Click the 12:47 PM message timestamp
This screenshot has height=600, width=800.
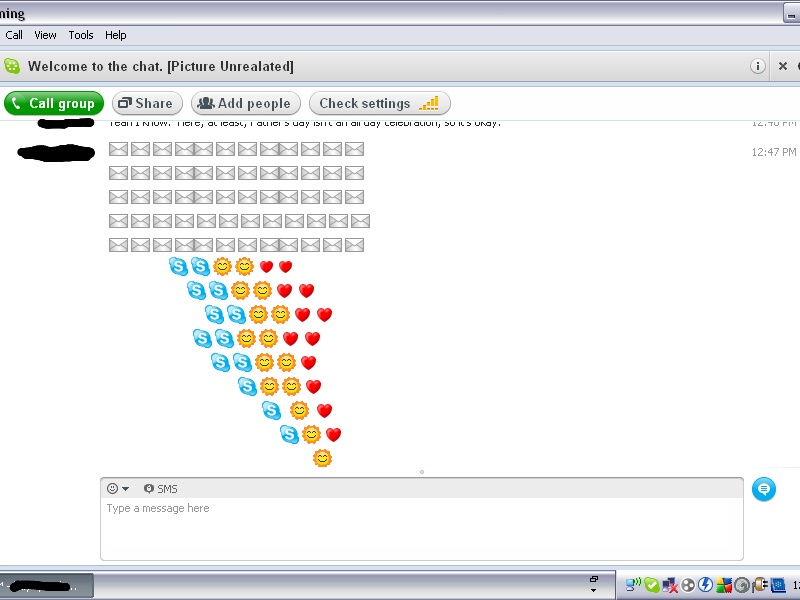pos(773,152)
